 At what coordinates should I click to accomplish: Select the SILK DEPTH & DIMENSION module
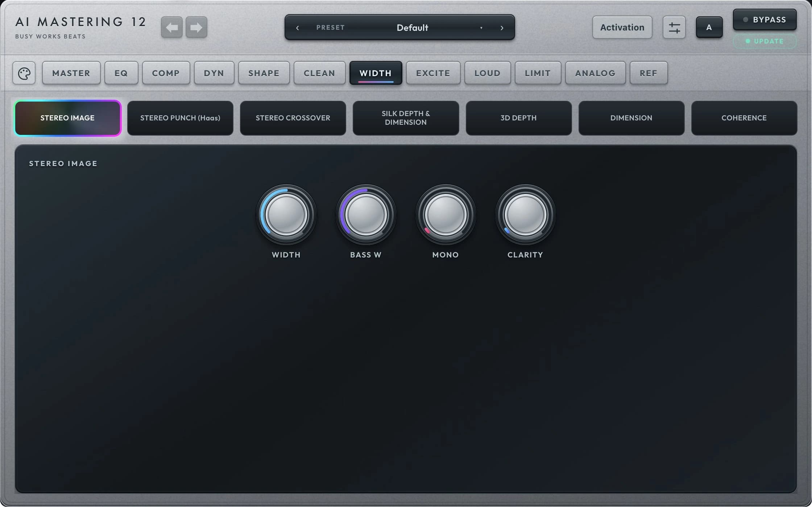click(x=406, y=118)
